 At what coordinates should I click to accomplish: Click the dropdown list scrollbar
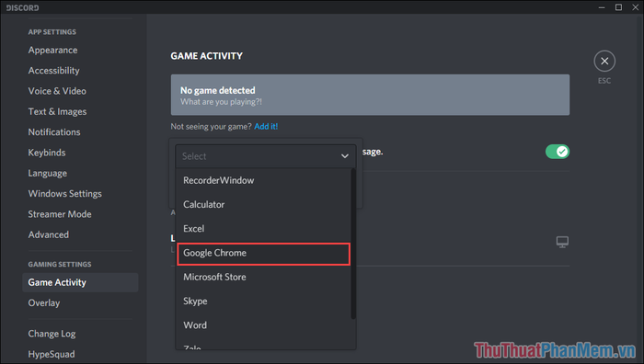pyautogui.click(x=353, y=244)
